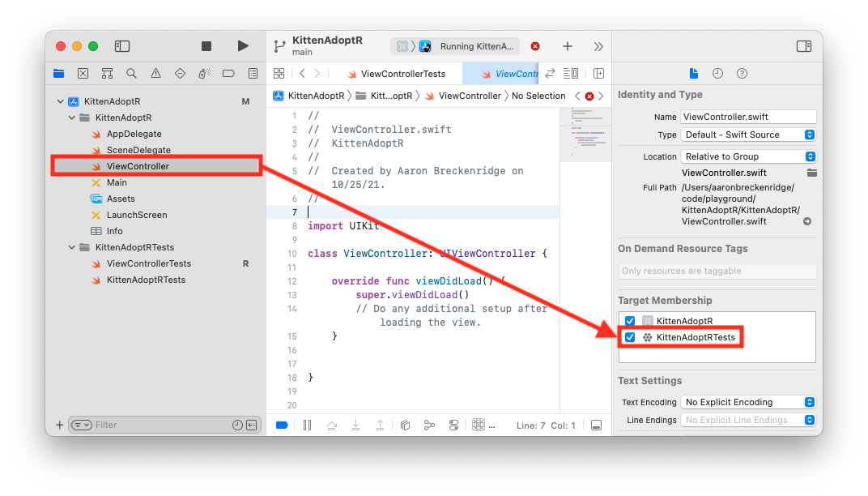Viewport: 868px width, 496px height.
Task: Step into in debugger
Action: 356,425
